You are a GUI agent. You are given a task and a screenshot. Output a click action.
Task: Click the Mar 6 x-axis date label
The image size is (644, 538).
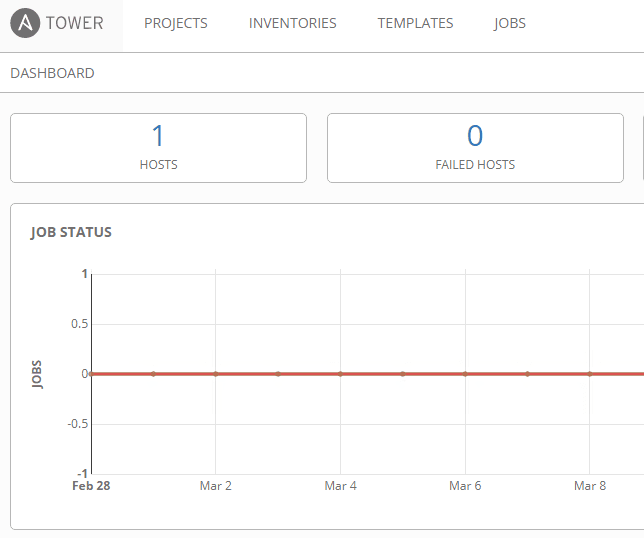click(465, 486)
